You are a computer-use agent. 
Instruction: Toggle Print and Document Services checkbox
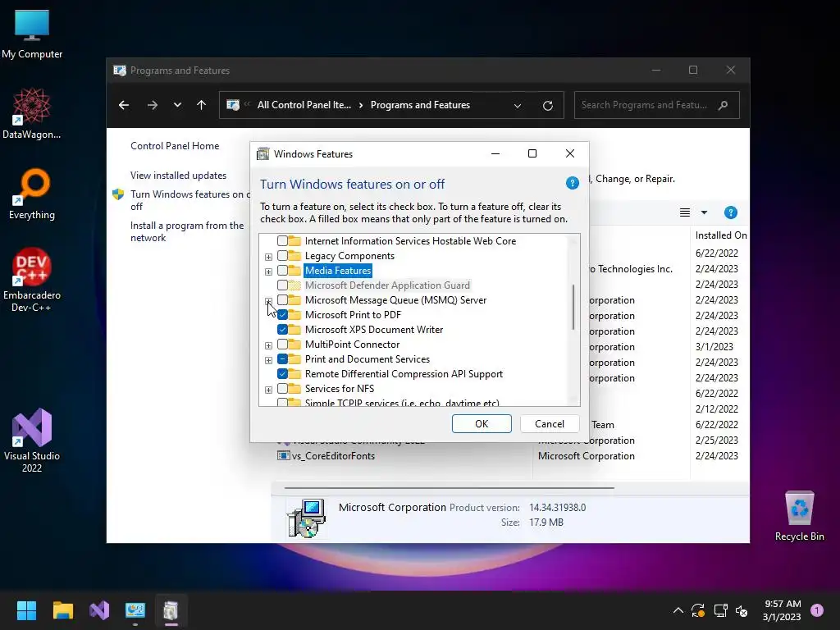tap(282, 359)
